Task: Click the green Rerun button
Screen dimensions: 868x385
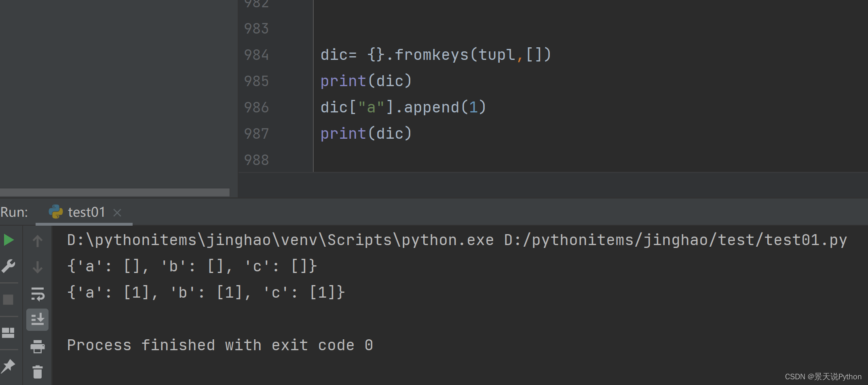Action: click(x=8, y=240)
